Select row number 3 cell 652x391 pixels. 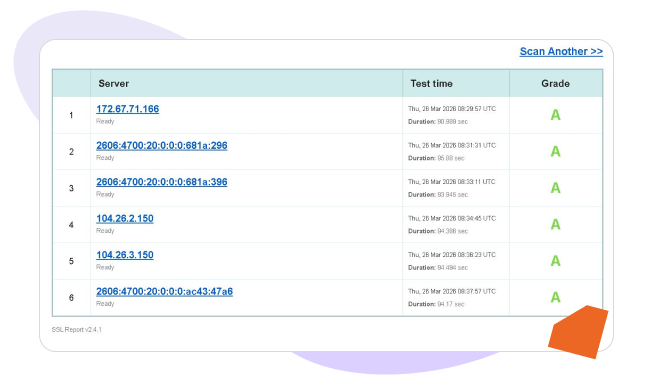click(72, 188)
